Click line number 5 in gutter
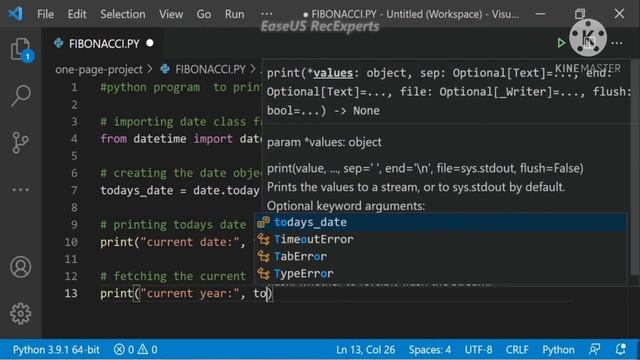This screenshot has height=360, width=640. point(74,156)
